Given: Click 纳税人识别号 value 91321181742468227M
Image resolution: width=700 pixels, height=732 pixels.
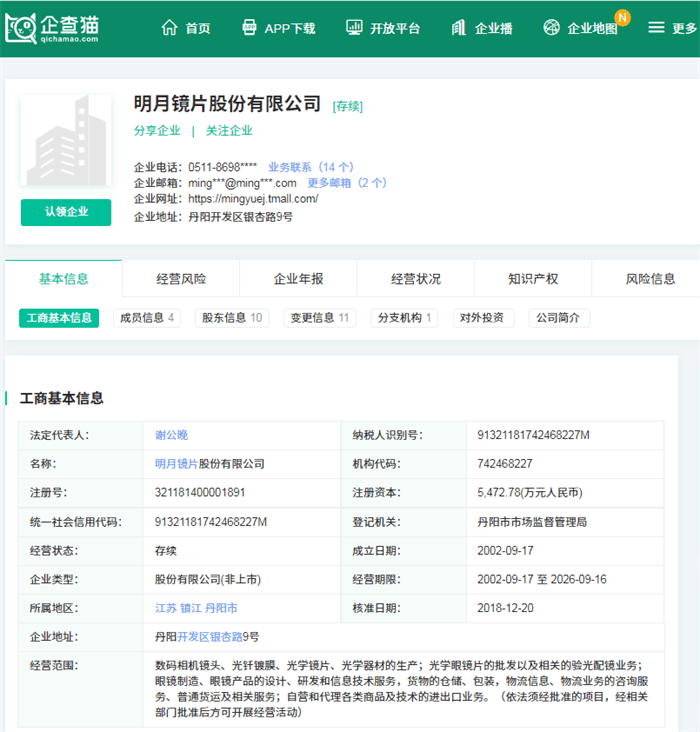Looking at the screenshot, I should [533, 435].
